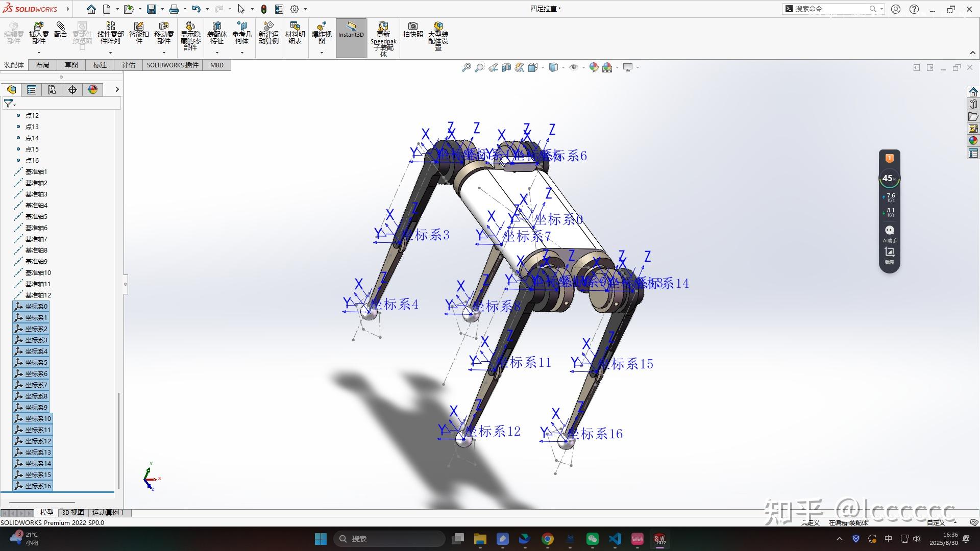Open the Display Style dropdown arrow
The height and width of the screenshot is (551, 980).
tap(562, 67)
